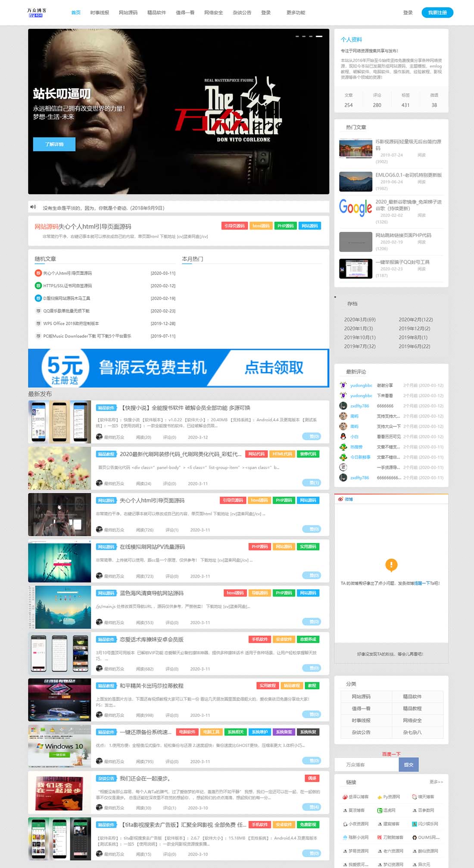Click the red favicon beside 岳泽以博客
474x868 pixels.
345,797
